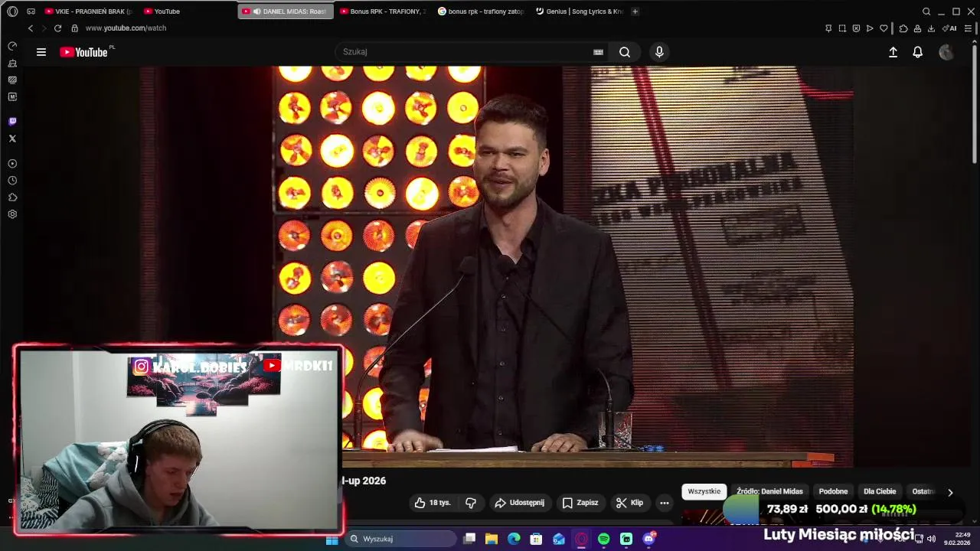Switch to Genius Song Lyrics tab

coord(580,11)
